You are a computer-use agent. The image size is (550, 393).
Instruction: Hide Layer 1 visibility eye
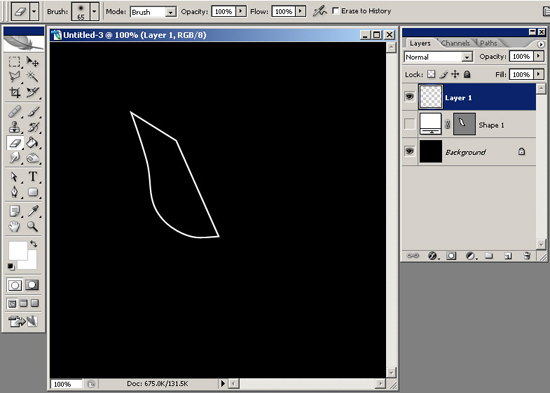pyautogui.click(x=409, y=96)
